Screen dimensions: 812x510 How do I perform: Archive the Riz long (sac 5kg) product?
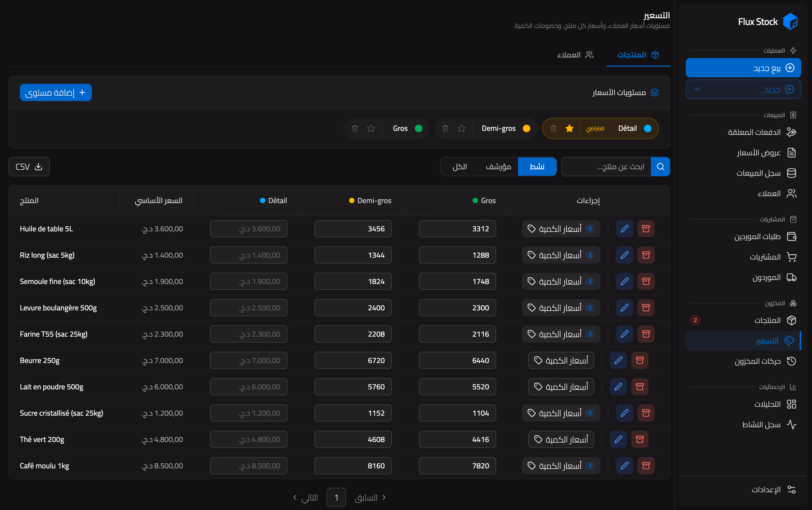646,255
